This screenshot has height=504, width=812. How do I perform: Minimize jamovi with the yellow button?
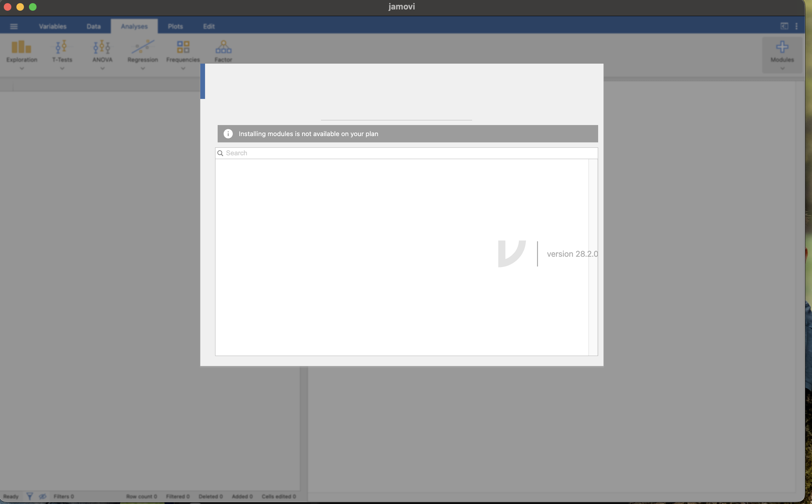(20, 7)
